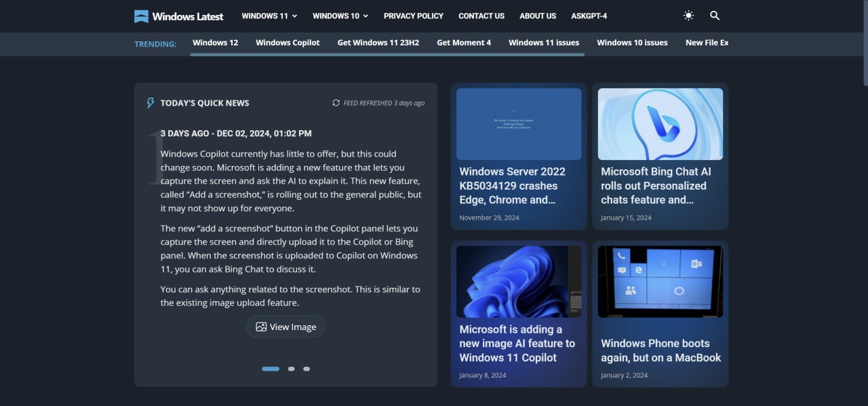868x406 pixels.
Task: Expand the Windows 10 menu chevron
Action: [366, 16]
